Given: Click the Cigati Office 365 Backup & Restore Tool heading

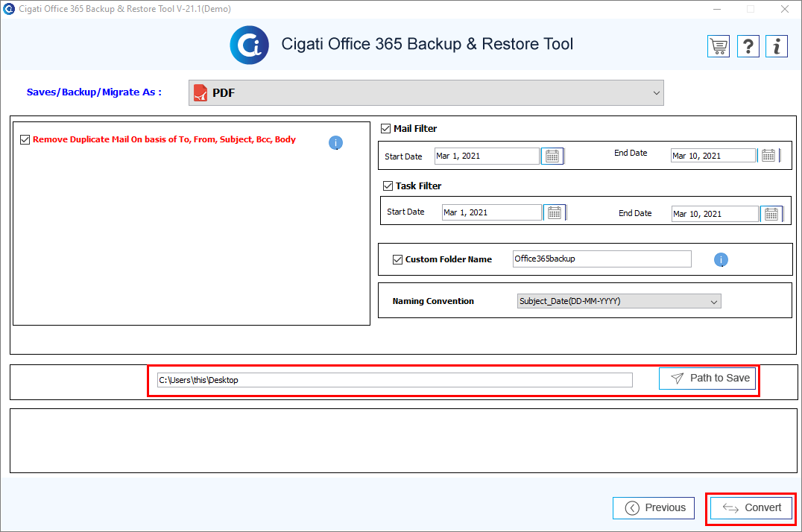Looking at the screenshot, I should click(x=427, y=44).
